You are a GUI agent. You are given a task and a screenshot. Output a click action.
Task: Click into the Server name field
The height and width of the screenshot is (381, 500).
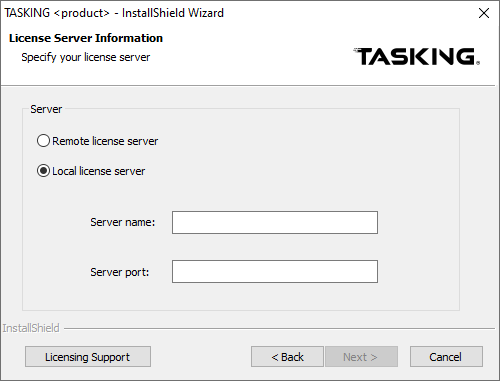(x=275, y=222)
